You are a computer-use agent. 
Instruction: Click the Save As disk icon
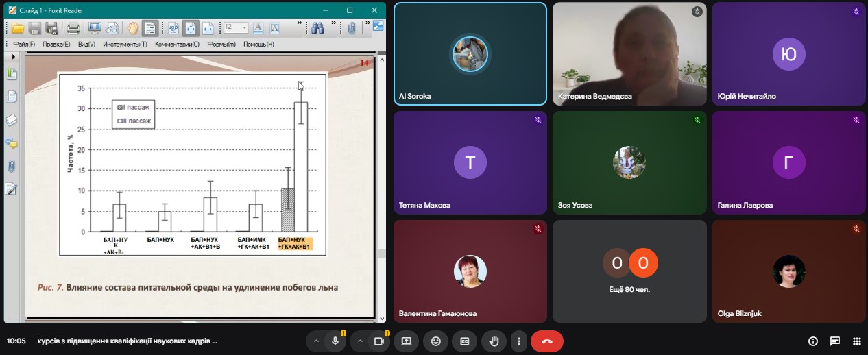point(52,28)
